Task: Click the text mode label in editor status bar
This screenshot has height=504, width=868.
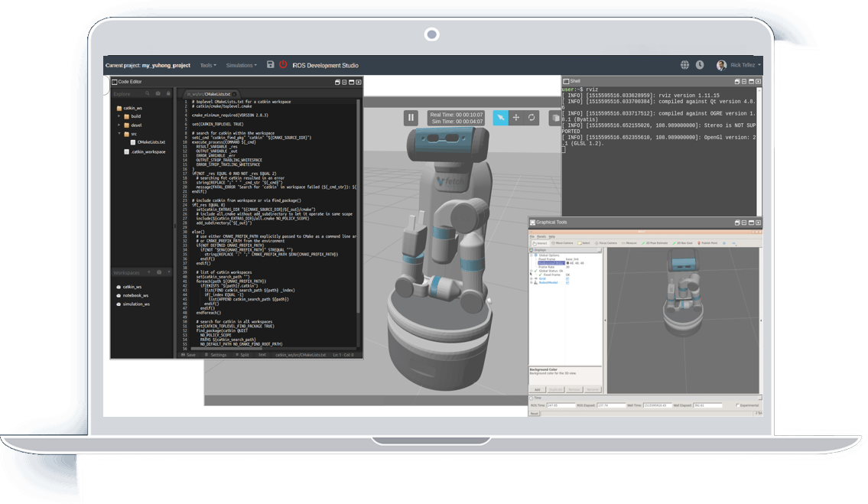Action: (262, 355)
